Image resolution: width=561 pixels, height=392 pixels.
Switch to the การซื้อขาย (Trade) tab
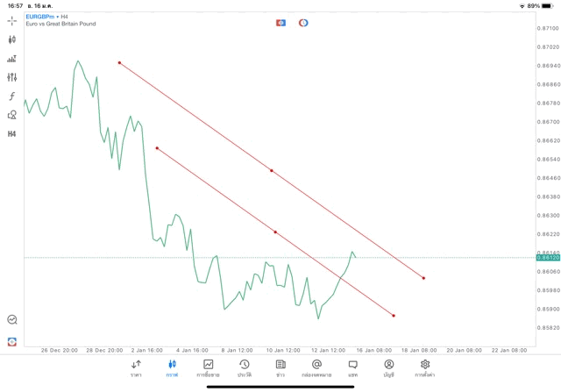click(x=208, y=367)
